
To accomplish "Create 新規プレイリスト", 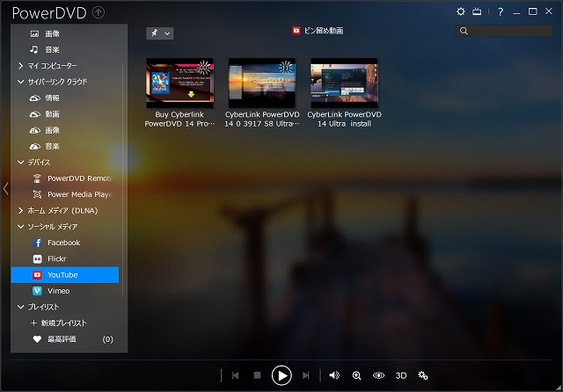I will click(x=59, y=323).
